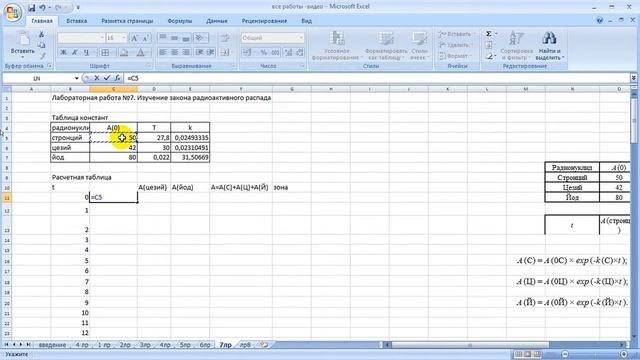Click Удалить button in the Ячейки group
Screen dimensions: 640x360
pyautogui.click(x=456, y=45)
